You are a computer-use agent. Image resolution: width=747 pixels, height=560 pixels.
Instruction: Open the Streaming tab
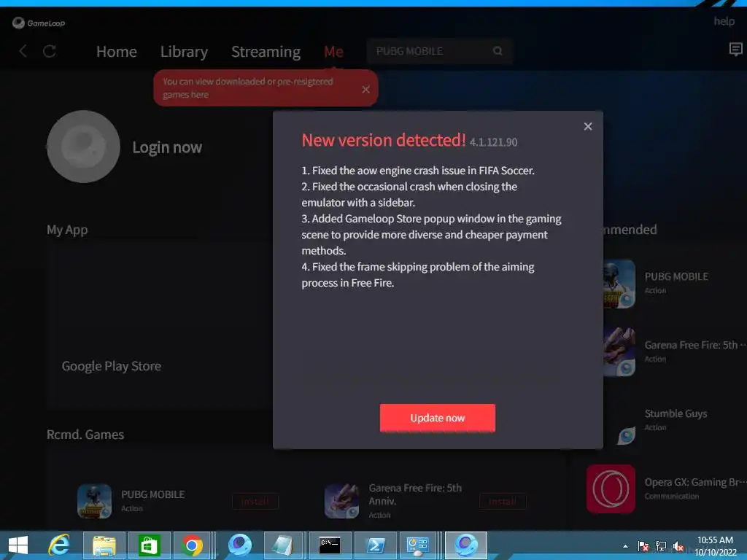[x=266, y=52]
